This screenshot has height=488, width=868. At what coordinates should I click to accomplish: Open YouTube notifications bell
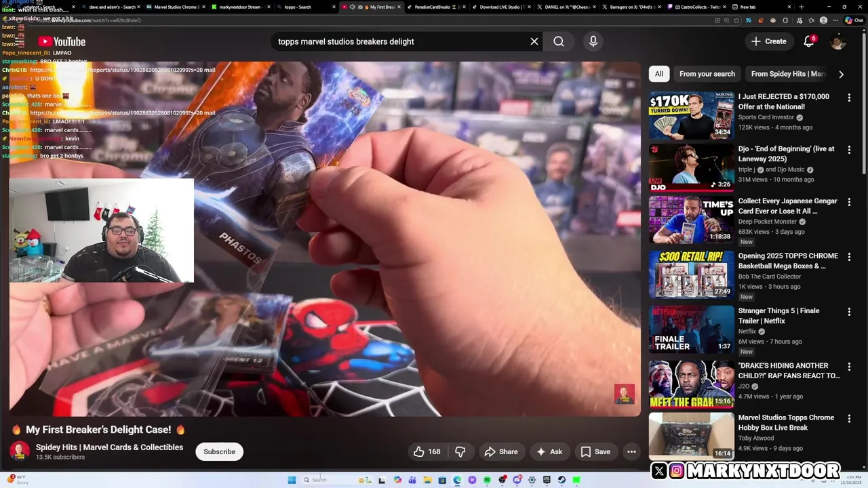click(x=808, y=41)
